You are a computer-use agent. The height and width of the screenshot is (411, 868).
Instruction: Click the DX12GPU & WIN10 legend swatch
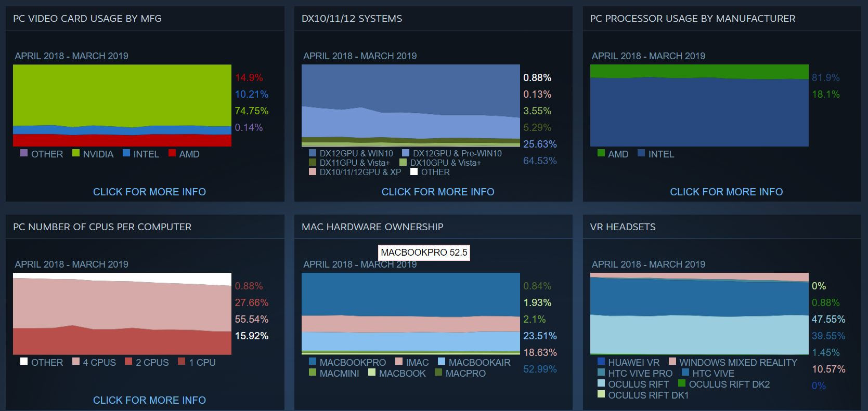(313, 153)
